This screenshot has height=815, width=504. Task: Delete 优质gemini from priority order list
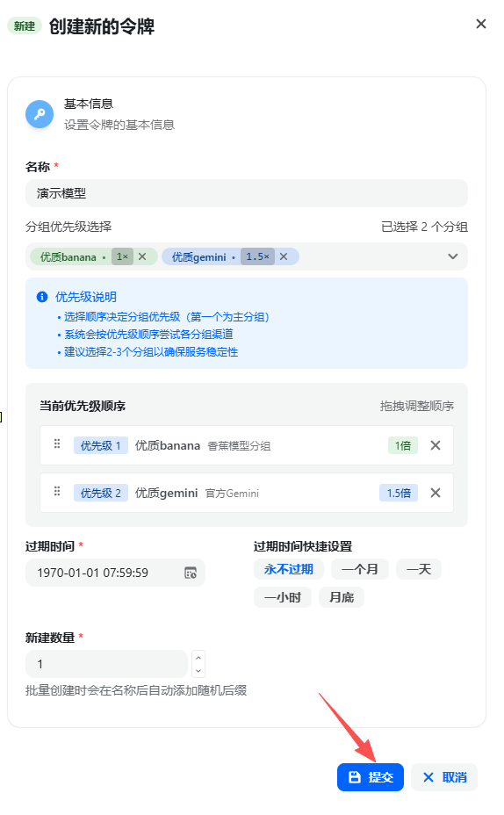pyautogui.click(x=436, y=493)
